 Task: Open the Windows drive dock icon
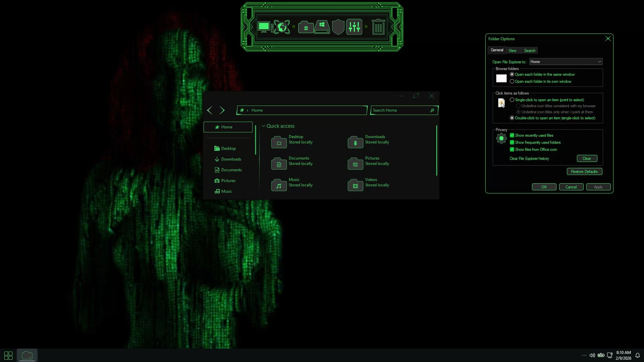pyautogui.click(x=322, y=27)
